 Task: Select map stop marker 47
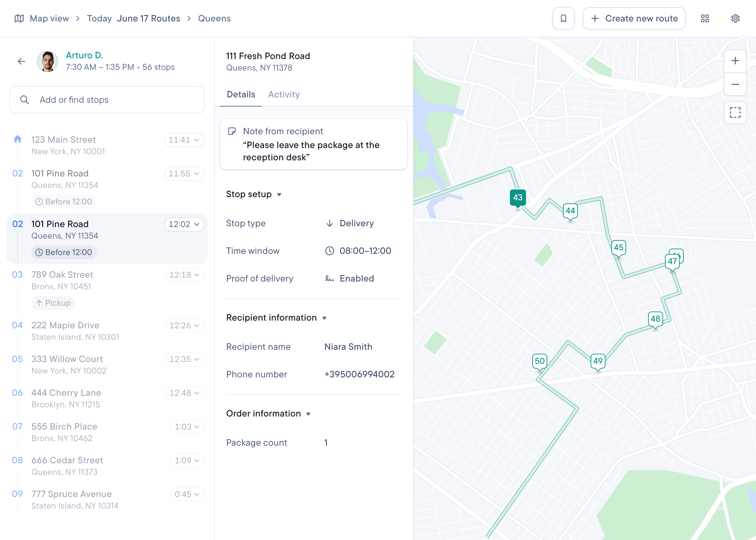(x=672, y=262)
